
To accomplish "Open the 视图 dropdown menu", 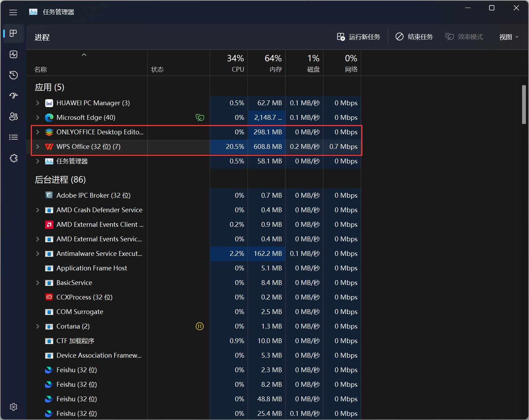I will click(509, 37).
